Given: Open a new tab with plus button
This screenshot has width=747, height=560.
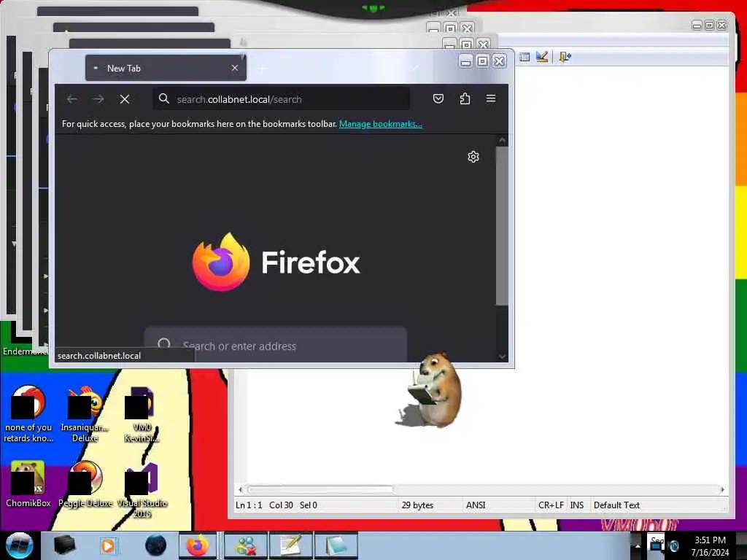Looking at the screenshot, I should (263, 69).
